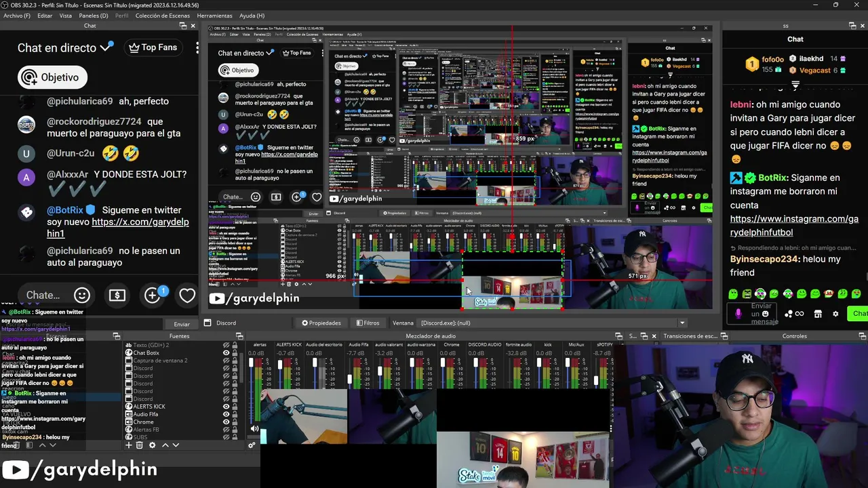Screen dimensions: 868x488
Task: Click username @rockorodriguez7724 in chat
Action: click(94, 122)
